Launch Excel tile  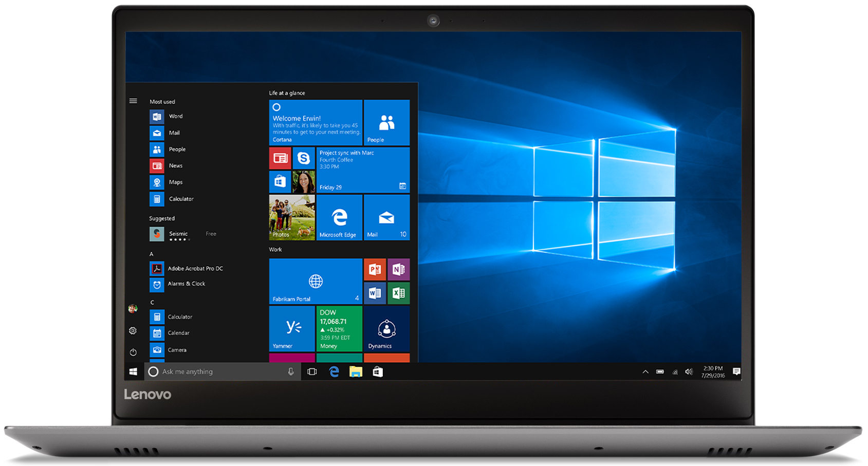coord(398,293)
